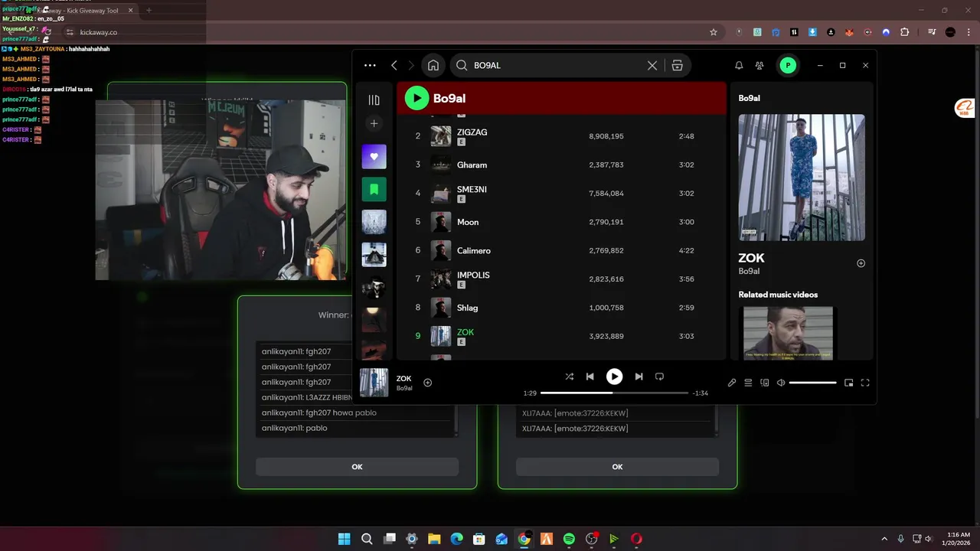Viewport: 980px width, 551px height.
Task: Click ZIGZAG album thumbnail
Action: [441, 136]
